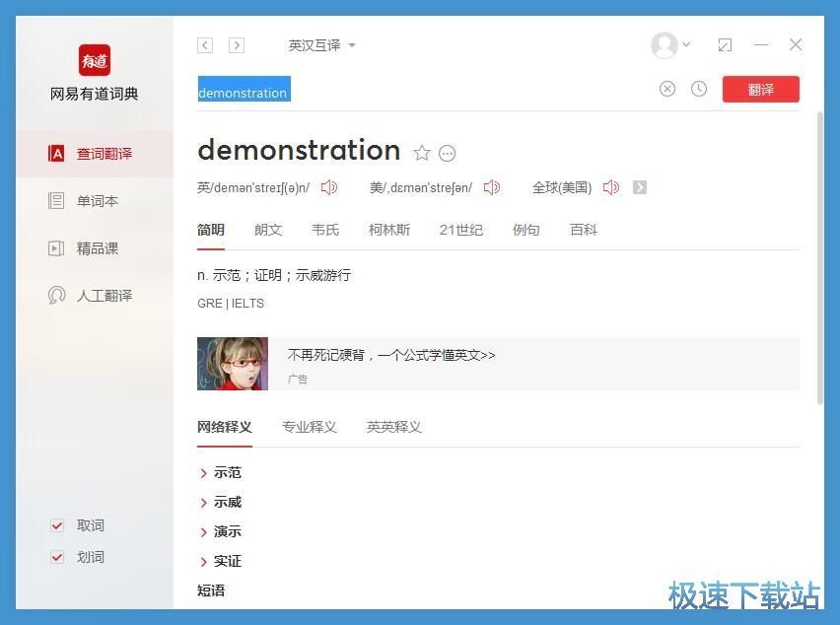This screenshot has height=625, width=840.
Task: Select the 百科 tab
Action: tap(583, 231)
